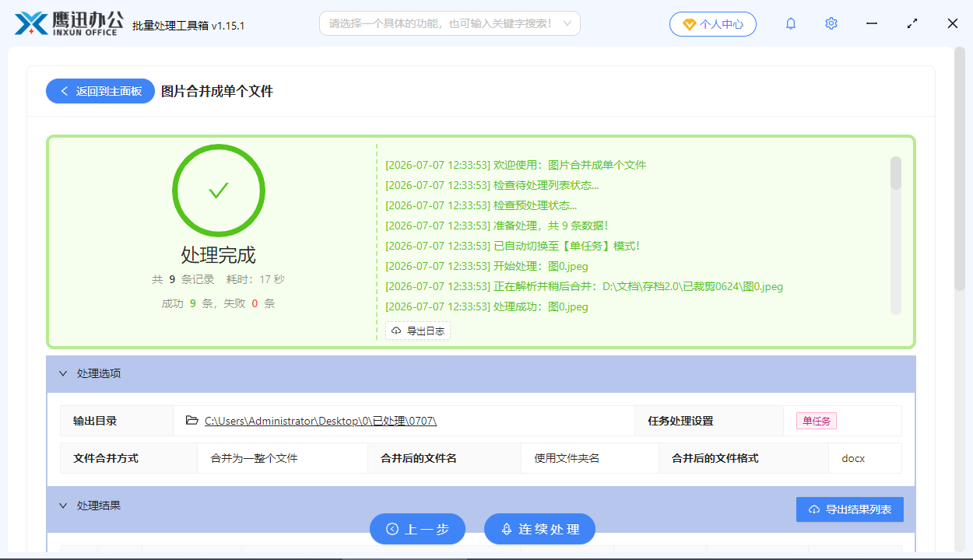This screenshot has height=560, width=973.
Task: Minimize the application window
Action: coord(872,23)
